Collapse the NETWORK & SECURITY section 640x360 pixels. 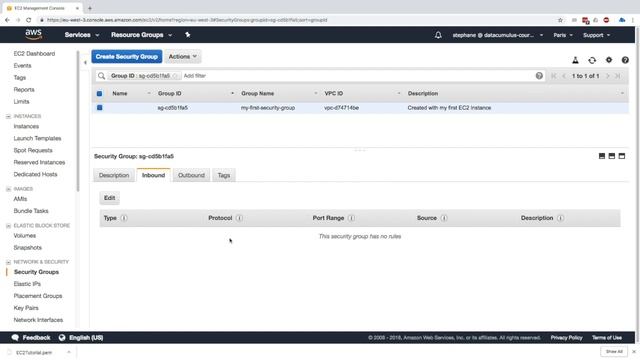click(x=8, y=262)
